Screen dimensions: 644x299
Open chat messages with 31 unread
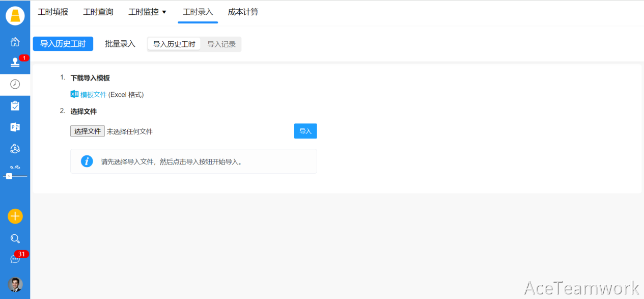pyautogui.click(x=15, y=259)
